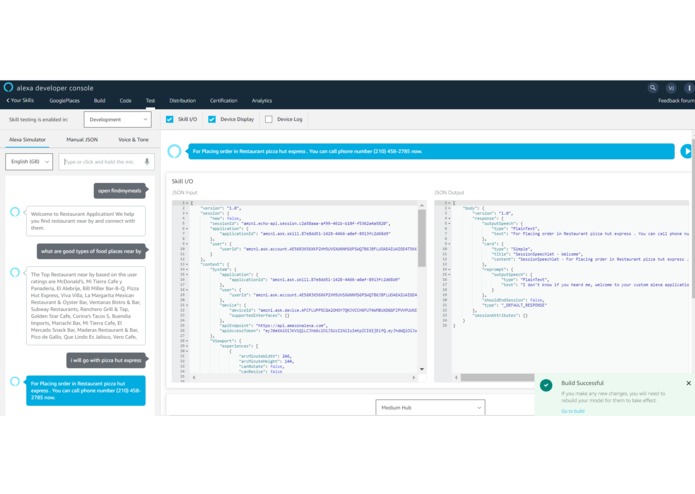Click the Build Successful green checkmark icon
The image size is (695, 494).
coord(546,385)
